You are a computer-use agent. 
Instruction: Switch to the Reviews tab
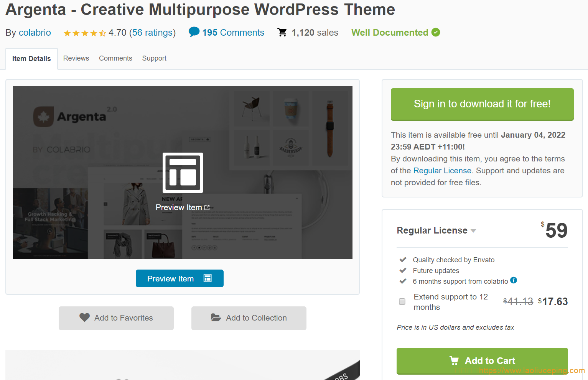[x=76, y=58]
